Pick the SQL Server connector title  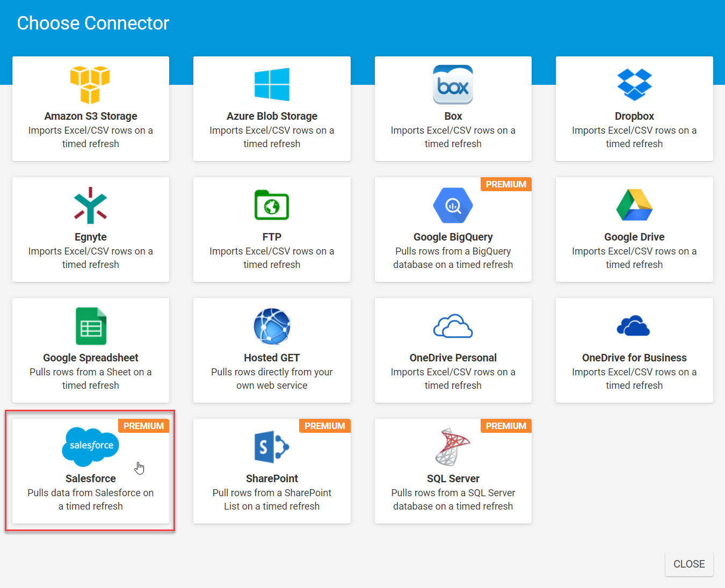click(453, 478)
